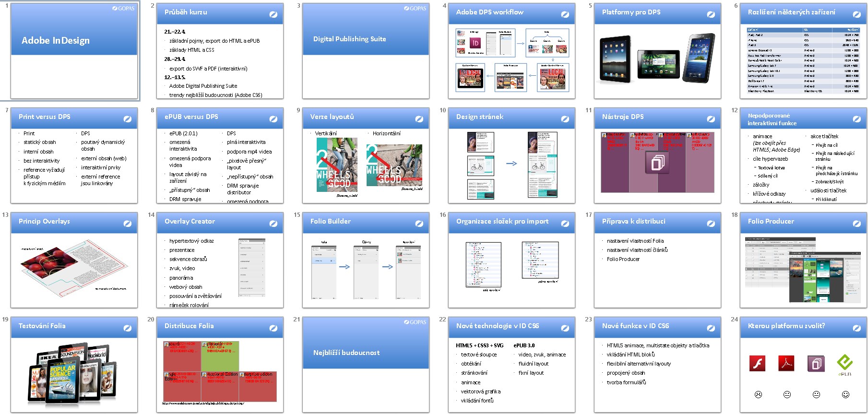Select slide 18 Folio Producer
This screenshot has width=868, height=414.
click(803, 260)
